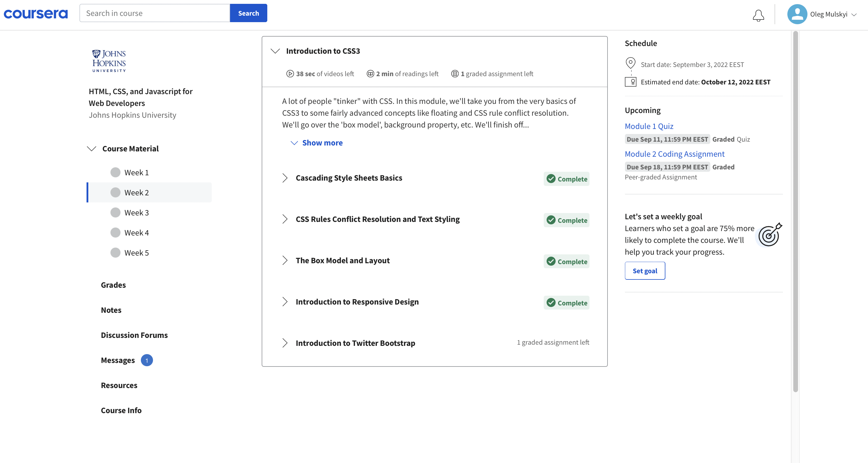Click the start date location pin icon

pos(631,63)
